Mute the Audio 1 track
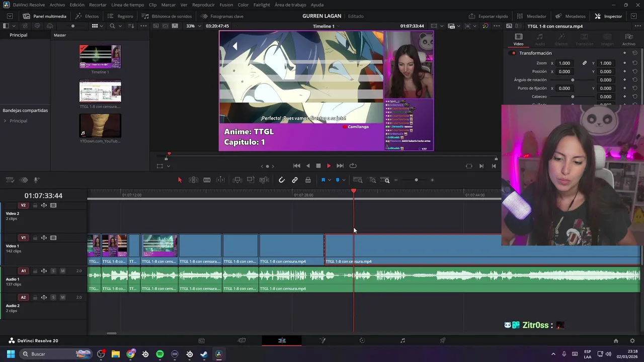Image resolution: width=644 pixels, height=362 pixels. pos(62,271)
